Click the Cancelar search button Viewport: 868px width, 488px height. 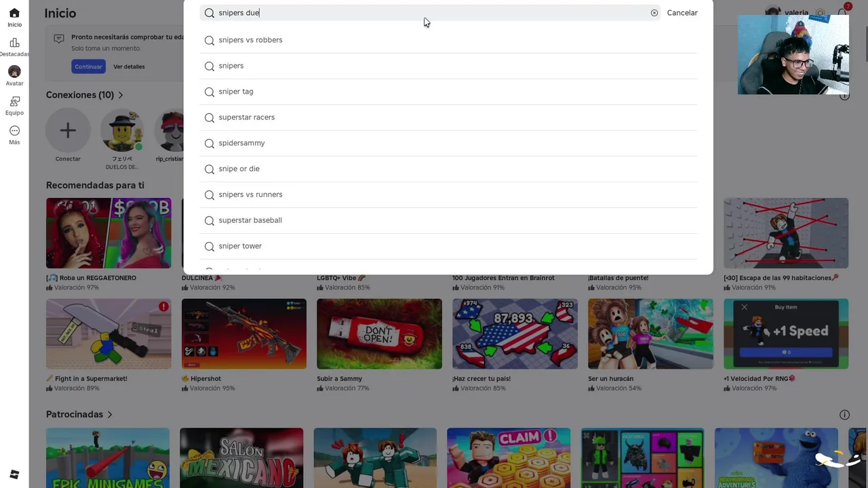[x=682, y=13]
